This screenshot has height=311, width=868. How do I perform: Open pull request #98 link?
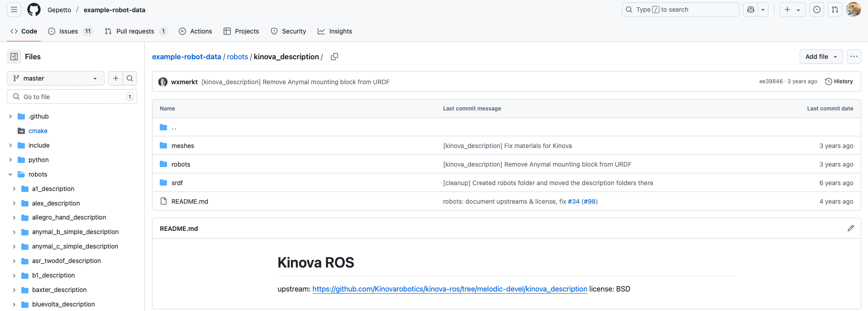590,201
